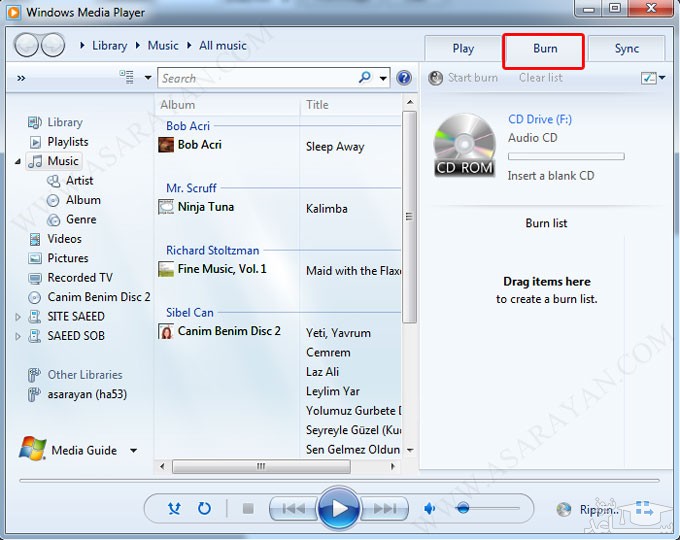Click Start burn button
The height and width of the screenshot is (540, 680).
coord(463,78)
